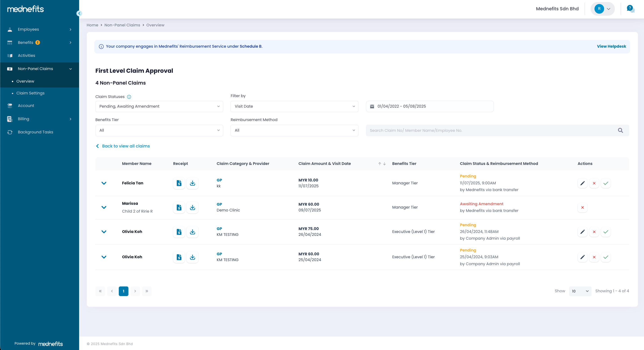
Task: Go to last page of results
Action: click(147, 291)
